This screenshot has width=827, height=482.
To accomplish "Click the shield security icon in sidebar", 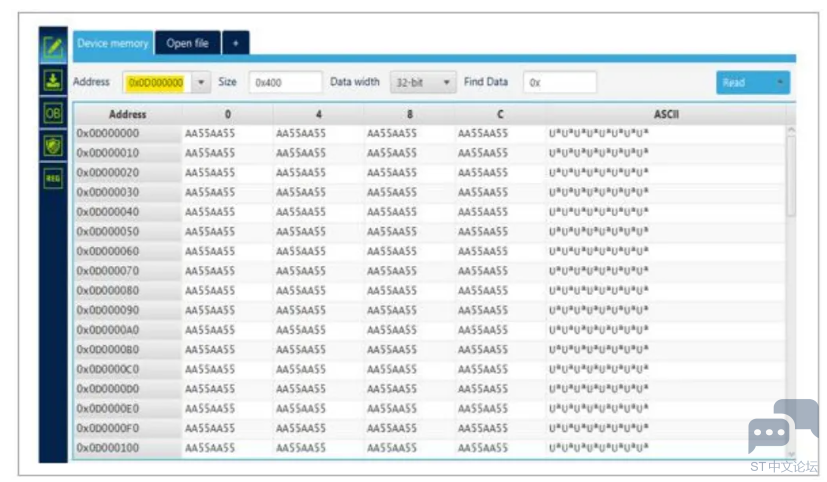I will (x=53, y=145).
